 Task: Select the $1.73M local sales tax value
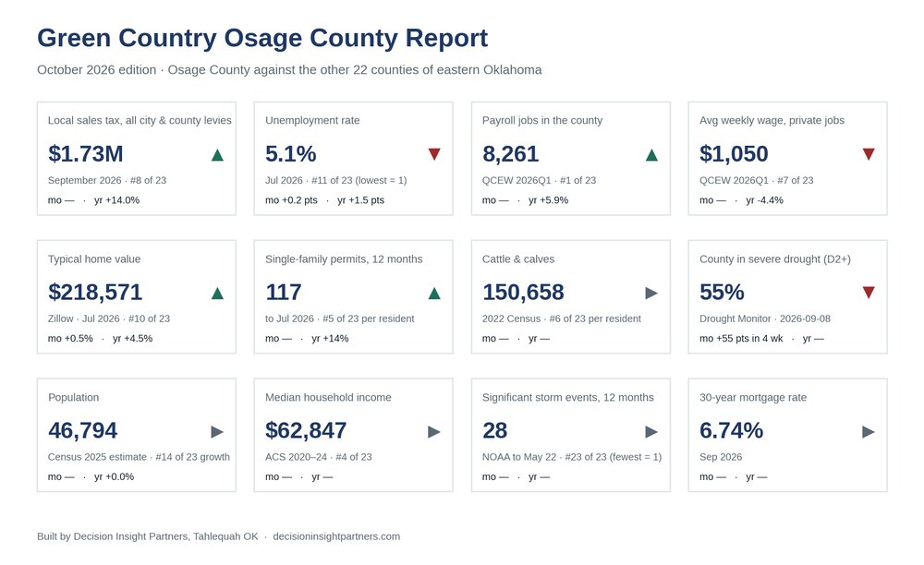point(85,153)
